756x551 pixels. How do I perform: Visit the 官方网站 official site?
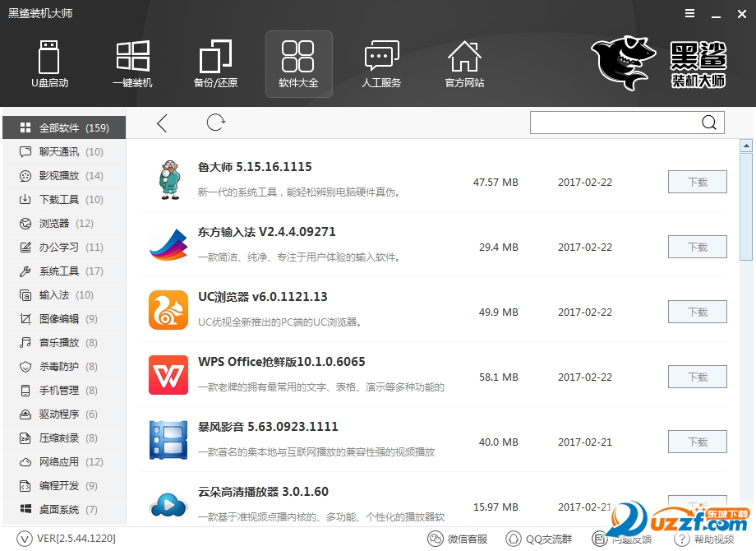point(464,64)
